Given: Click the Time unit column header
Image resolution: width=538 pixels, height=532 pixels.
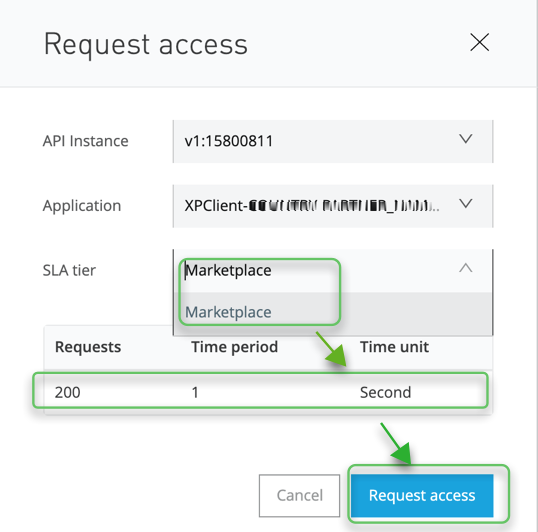Looking at the screenshot, I should pyautogui.click(x=394, y=347).
